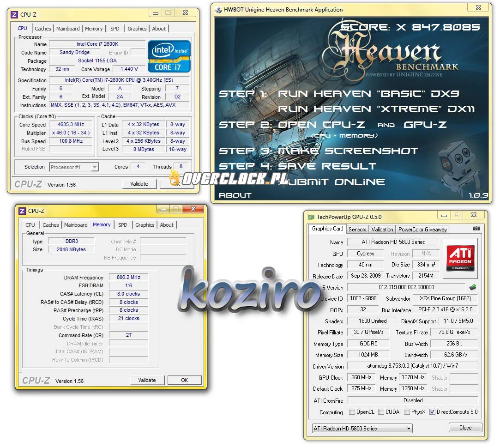The width and height of the screenshot is (500, 448).
Task: Click Open CPU-Z in Heaven step 2
Action: (321, 125)
